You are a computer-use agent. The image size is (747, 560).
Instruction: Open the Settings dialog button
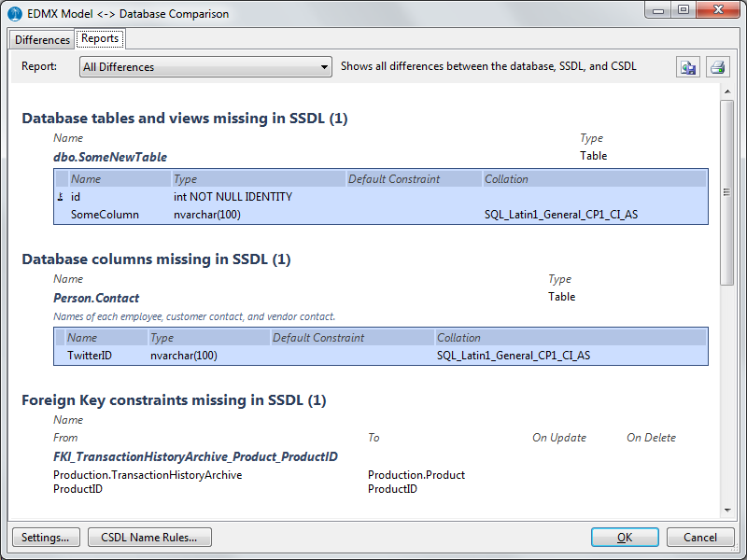(x=46, y=538)
